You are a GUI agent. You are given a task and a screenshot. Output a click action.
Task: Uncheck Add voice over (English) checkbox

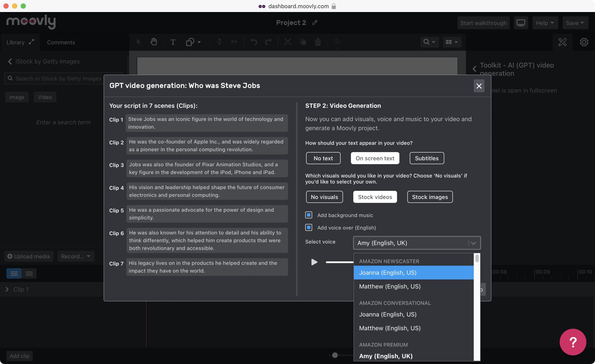point(309,227)
